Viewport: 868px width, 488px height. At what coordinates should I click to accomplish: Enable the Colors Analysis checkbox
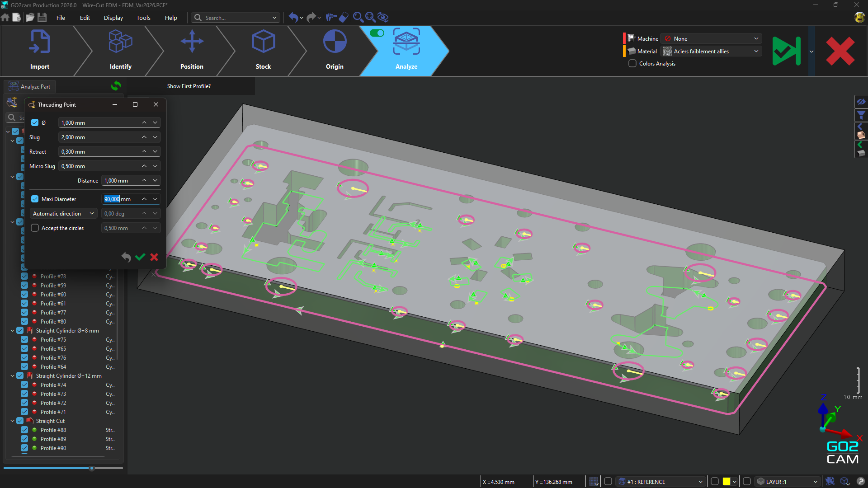pos(632,64)
